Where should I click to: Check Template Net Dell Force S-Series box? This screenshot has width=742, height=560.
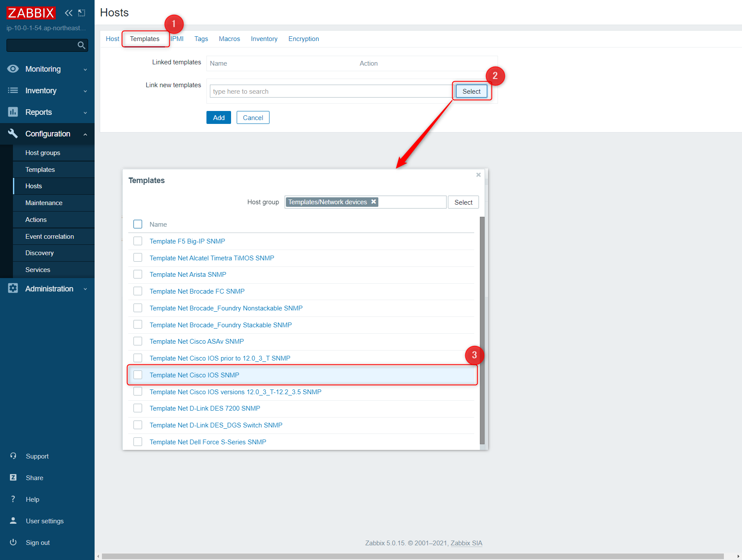click(138, 442)
